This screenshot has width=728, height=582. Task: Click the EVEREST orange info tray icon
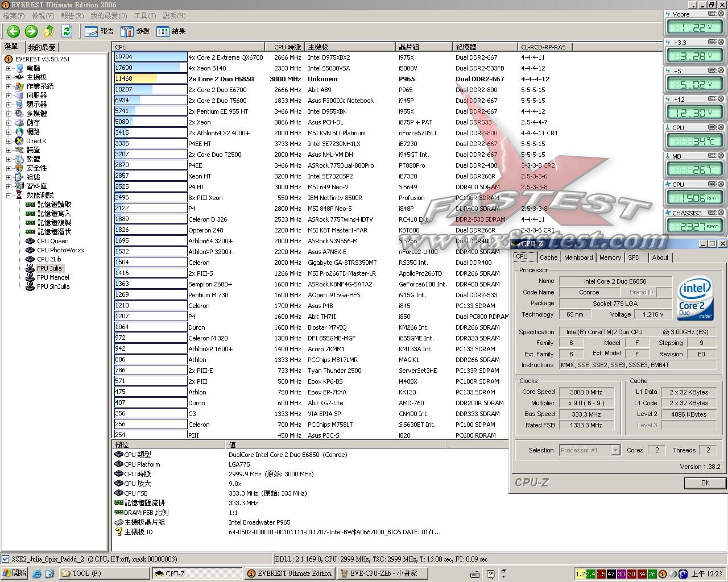(x=663, y=574)
